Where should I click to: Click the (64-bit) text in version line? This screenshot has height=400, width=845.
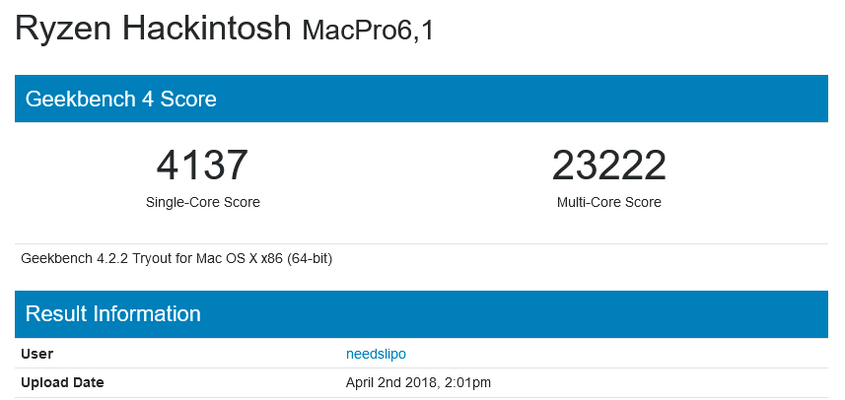pos(309,258)
